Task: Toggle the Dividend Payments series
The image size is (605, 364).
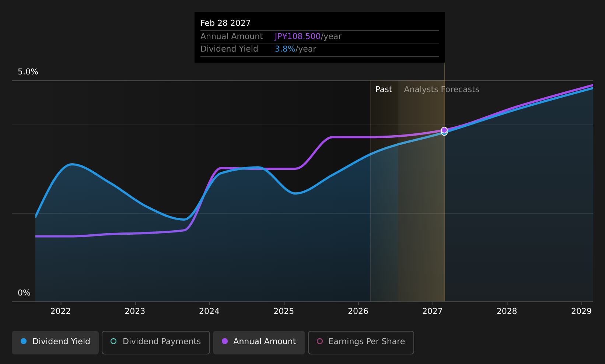Action: click(x=156, y=343)
